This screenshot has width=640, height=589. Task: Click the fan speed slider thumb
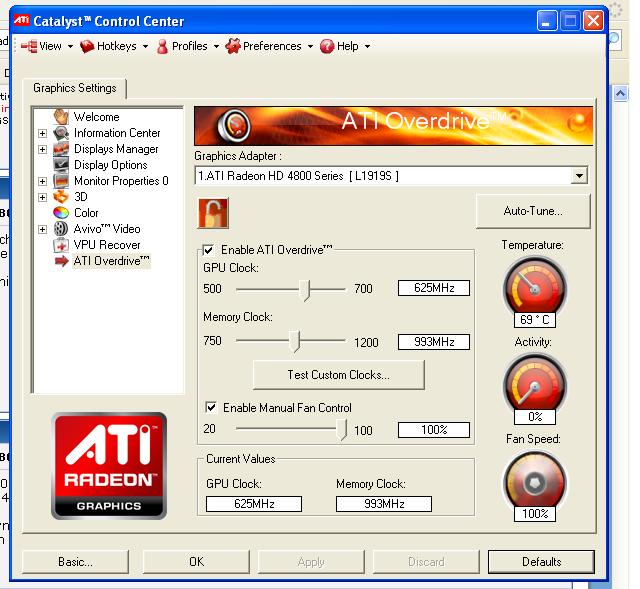click(x=342, y=429)
